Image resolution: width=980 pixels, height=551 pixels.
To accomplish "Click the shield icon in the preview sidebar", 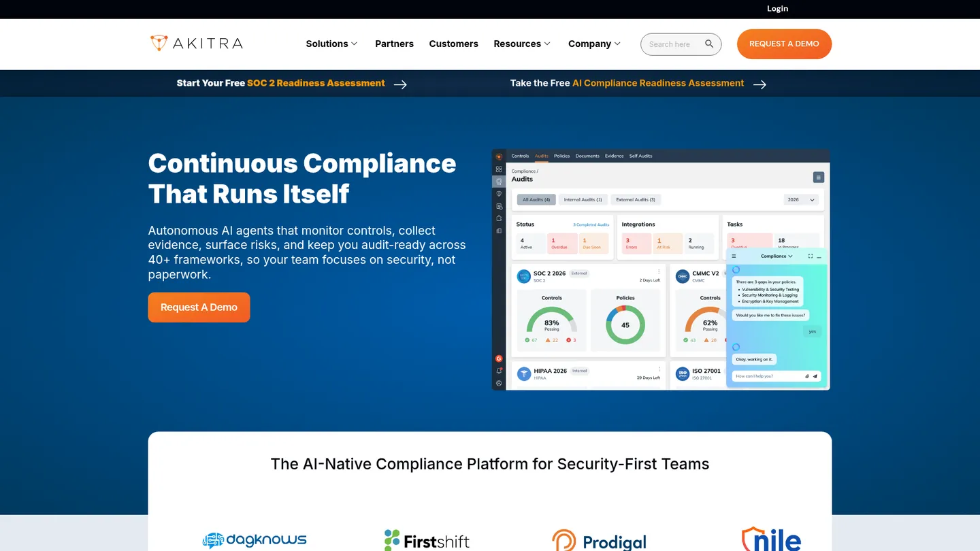I will tap(499, 194).
